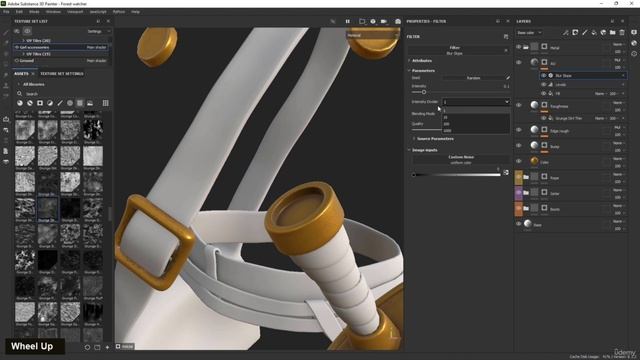Hide the Bump layer
The image size is (640, 360).
pyautogui.click(x=519, y=146)
